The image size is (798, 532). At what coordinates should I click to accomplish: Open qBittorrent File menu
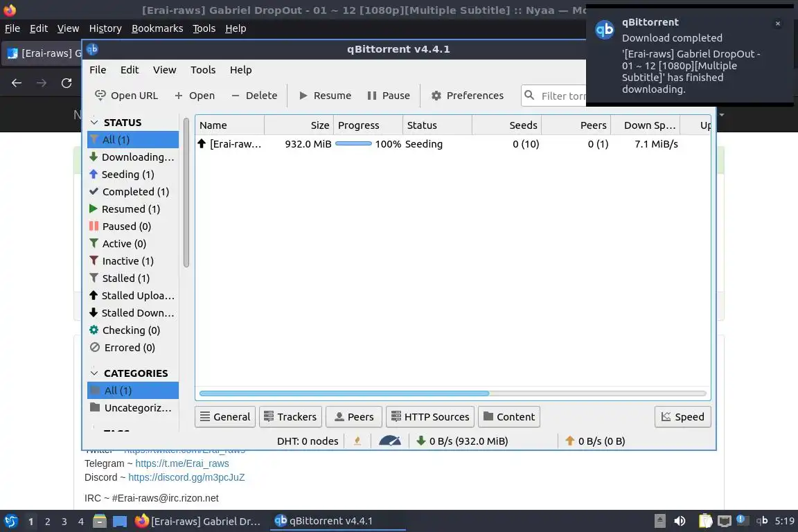tap(98, 70)
